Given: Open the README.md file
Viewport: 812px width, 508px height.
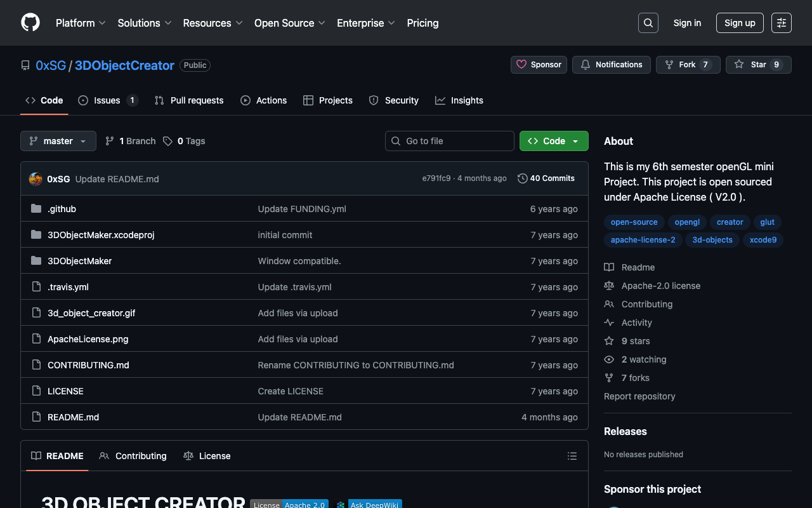Looking at the screenshot, I should pos(73,417).
